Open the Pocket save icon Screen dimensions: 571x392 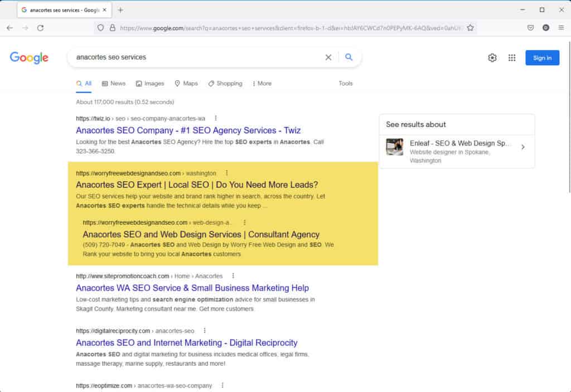click(x=531, y=28)
